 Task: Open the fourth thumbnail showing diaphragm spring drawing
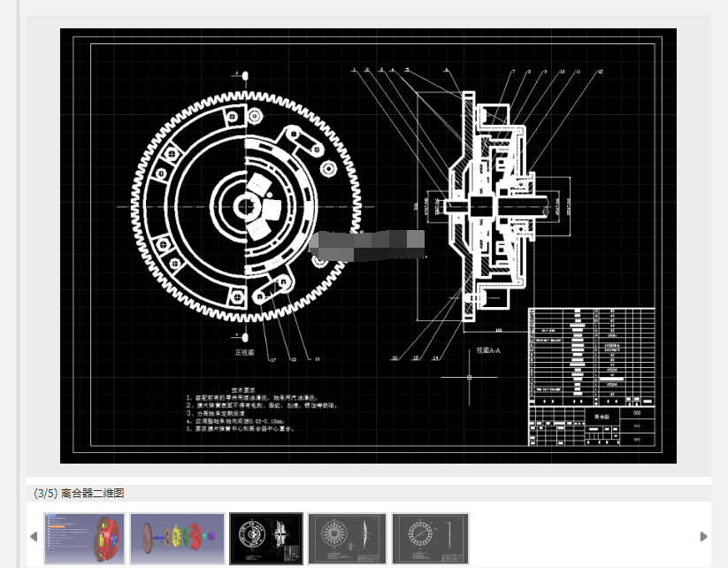(x=348, y=539)
